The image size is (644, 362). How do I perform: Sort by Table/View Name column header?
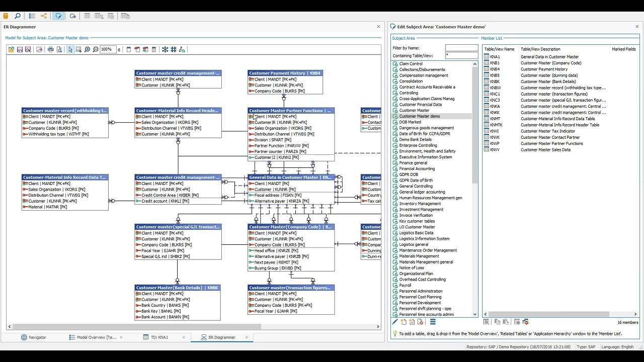click(499, 49)
